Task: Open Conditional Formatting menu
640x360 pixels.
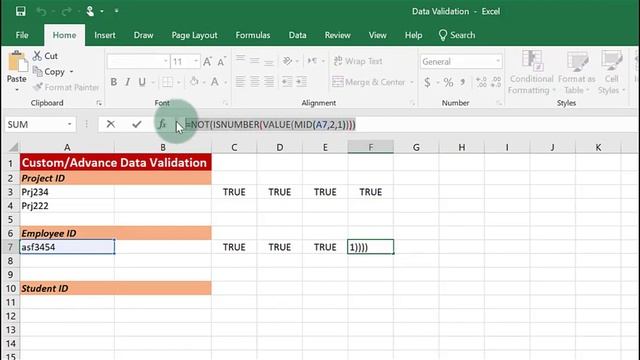Action: coord(531,72)
